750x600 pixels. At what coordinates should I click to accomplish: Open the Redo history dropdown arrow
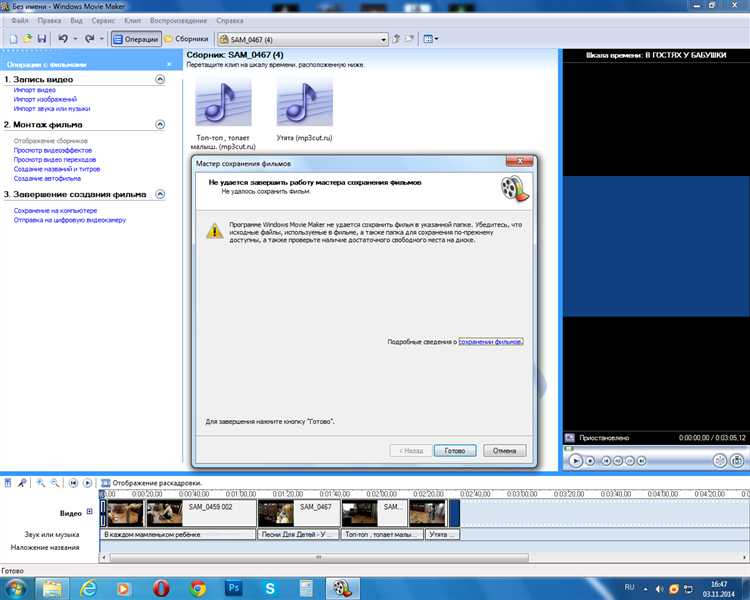pyautogui.click(x=102, y=39)
